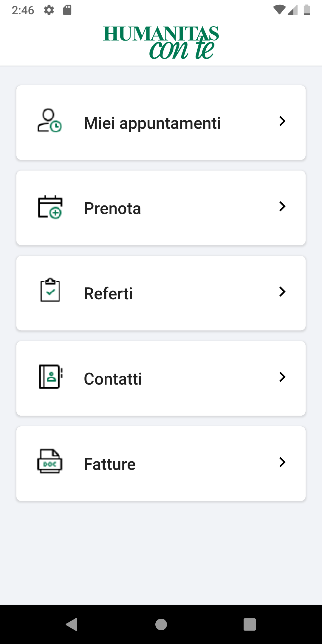Tap the chevron arrow next to Contatti
Viewport: 322px width, 644px height.
(282, 377)
